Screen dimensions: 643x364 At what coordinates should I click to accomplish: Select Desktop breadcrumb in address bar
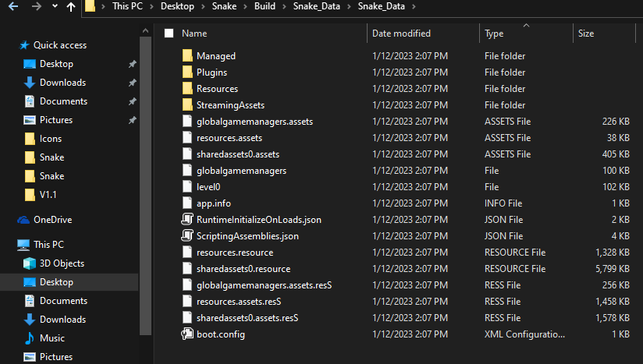coord(177,6)
